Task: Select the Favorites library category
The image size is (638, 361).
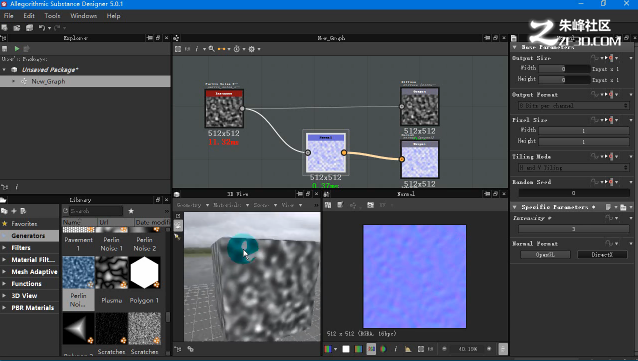Action: tap(24, 224)
